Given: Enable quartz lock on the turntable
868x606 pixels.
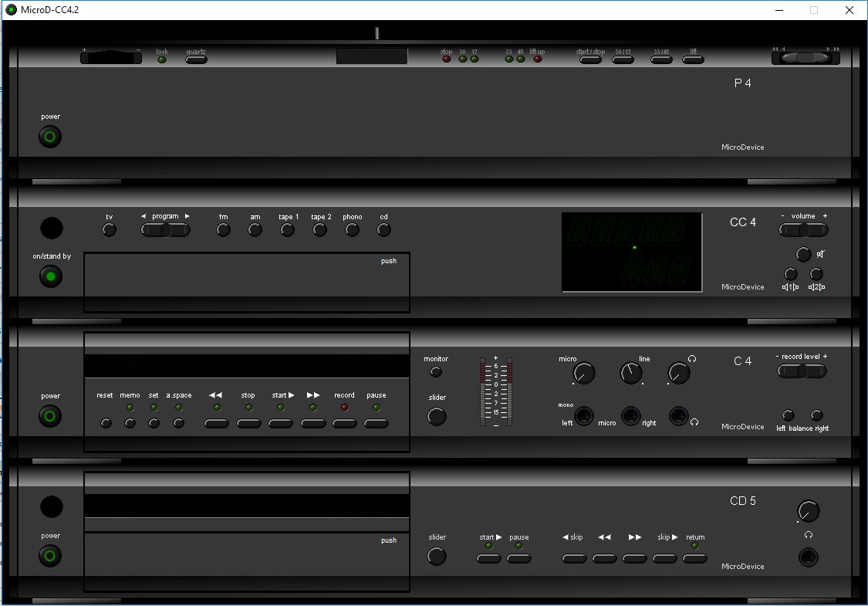Looking at the screenshot, I should 196,59.
